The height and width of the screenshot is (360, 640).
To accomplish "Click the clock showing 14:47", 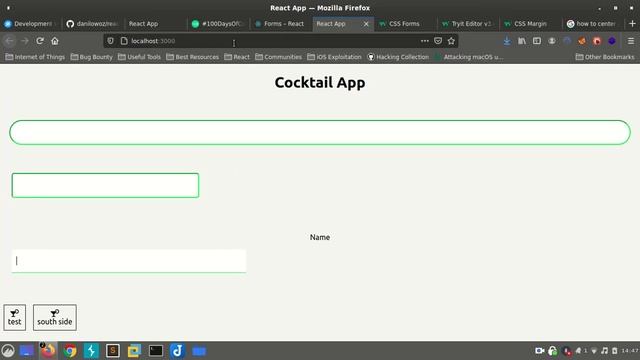I will (630, 351).
